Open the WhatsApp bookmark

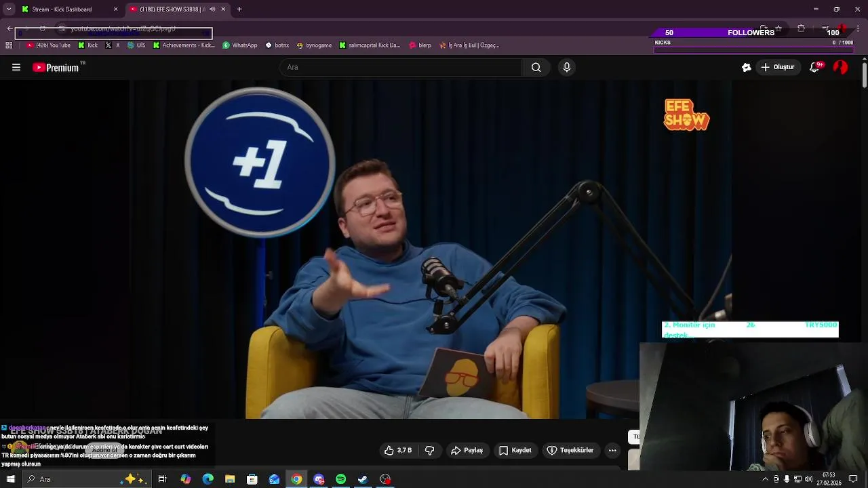coord(240,45)
